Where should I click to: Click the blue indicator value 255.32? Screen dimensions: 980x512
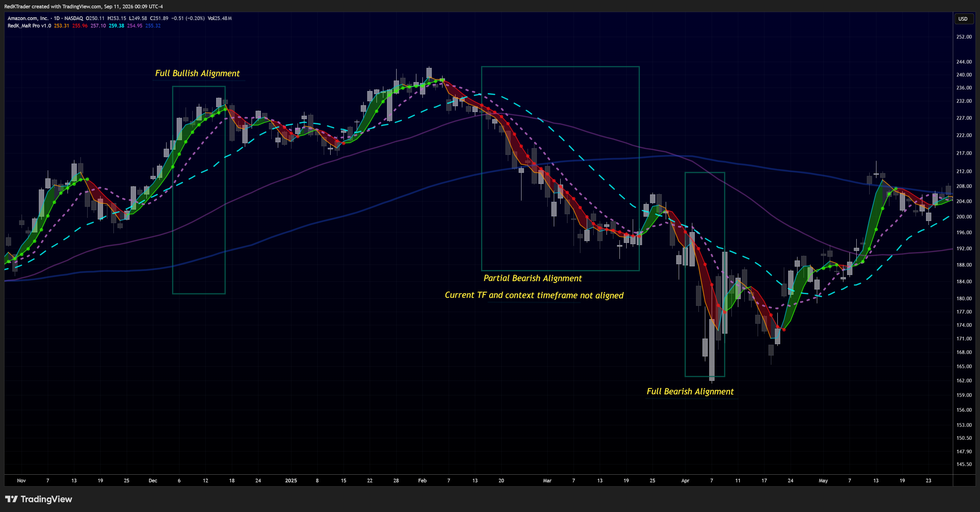153,26
